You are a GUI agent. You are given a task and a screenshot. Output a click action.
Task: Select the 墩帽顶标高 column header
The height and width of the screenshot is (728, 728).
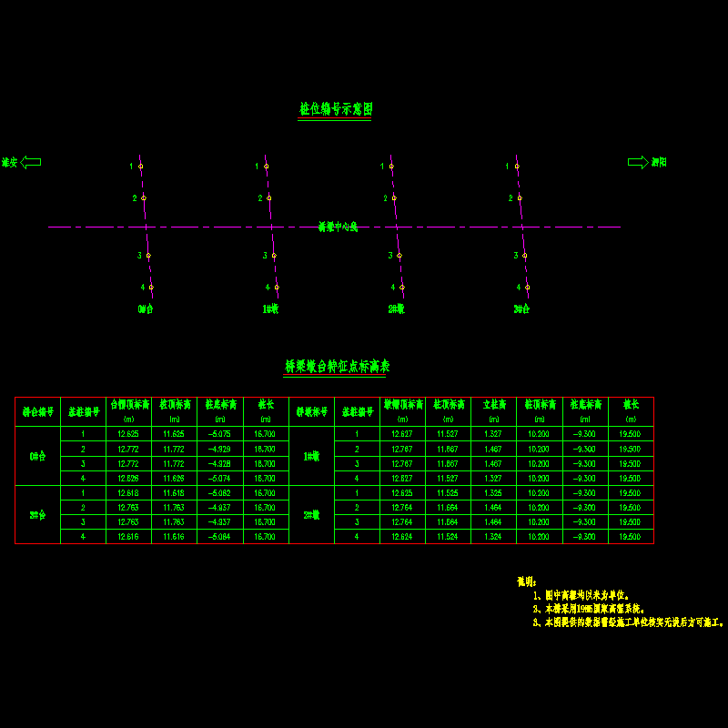pos(403,405)
